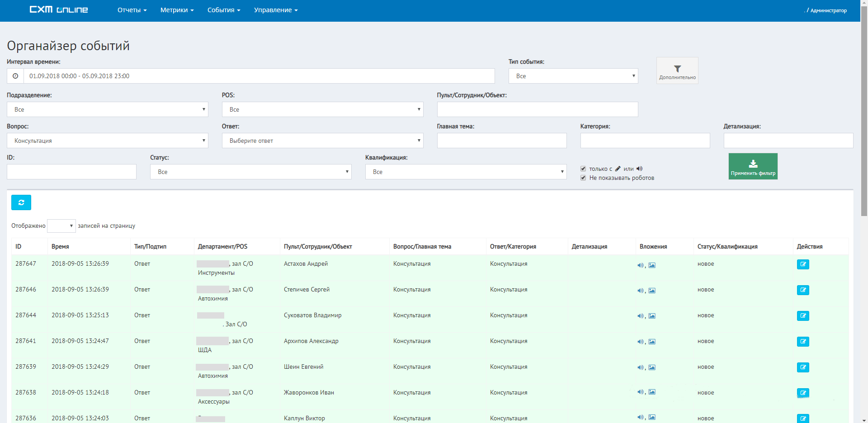
Task: Expand the Тип события dropdown
Action: pos(573,76)
